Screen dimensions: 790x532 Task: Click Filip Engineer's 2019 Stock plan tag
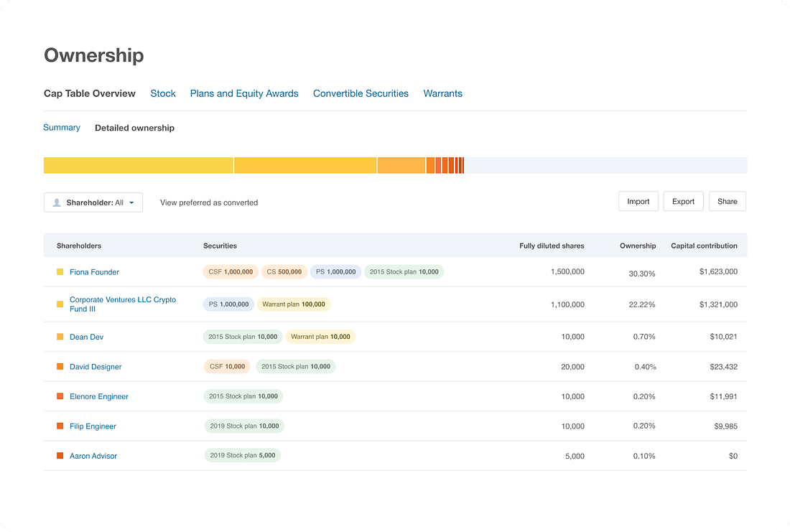(x=244, y=426)
